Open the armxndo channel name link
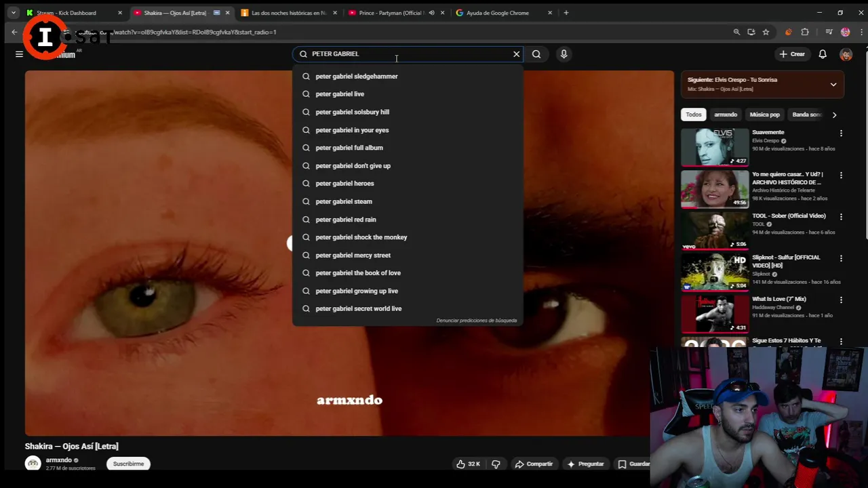The width and height of the screenshot is (868, 488). coord(58,460)
